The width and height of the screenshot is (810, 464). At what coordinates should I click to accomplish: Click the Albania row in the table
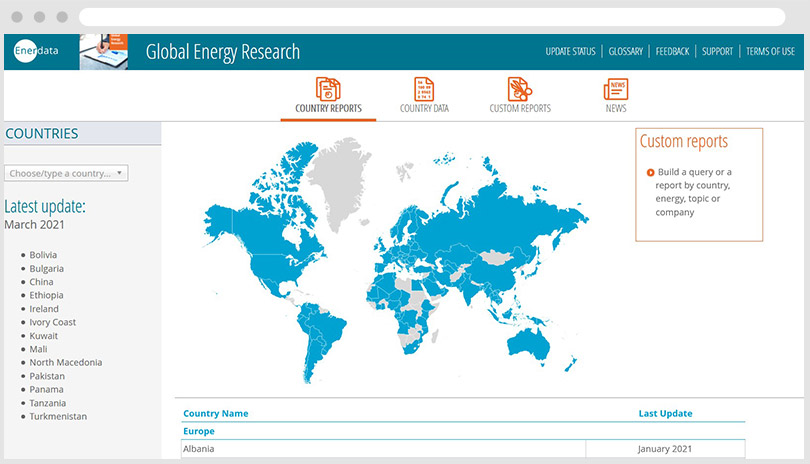(x=198, y=449)
